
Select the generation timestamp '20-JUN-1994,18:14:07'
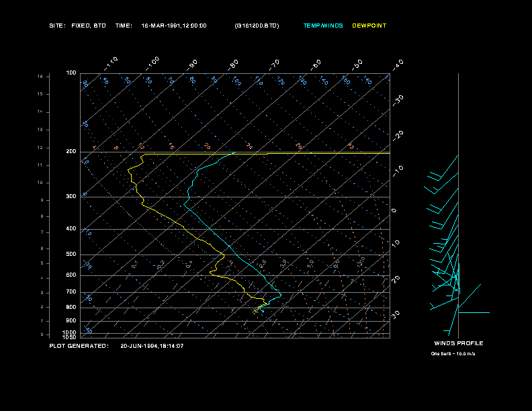[152, 346]
